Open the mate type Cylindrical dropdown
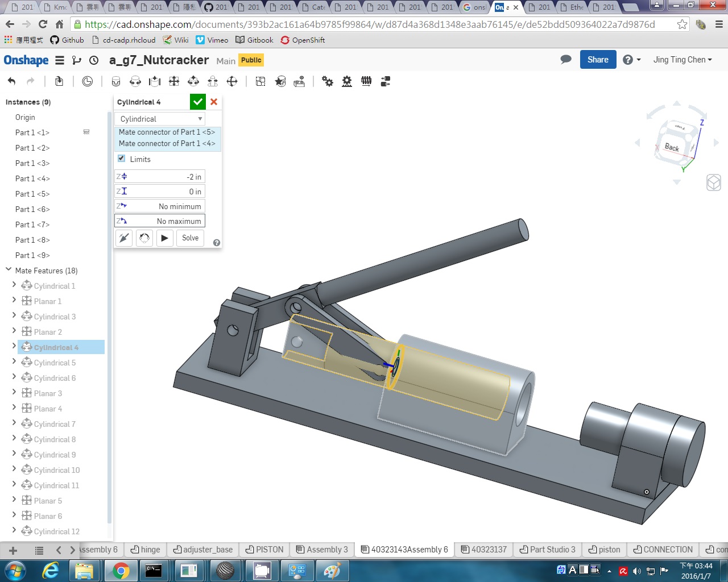728x582 pixels. pyautogui.click(x=159, y=119)
